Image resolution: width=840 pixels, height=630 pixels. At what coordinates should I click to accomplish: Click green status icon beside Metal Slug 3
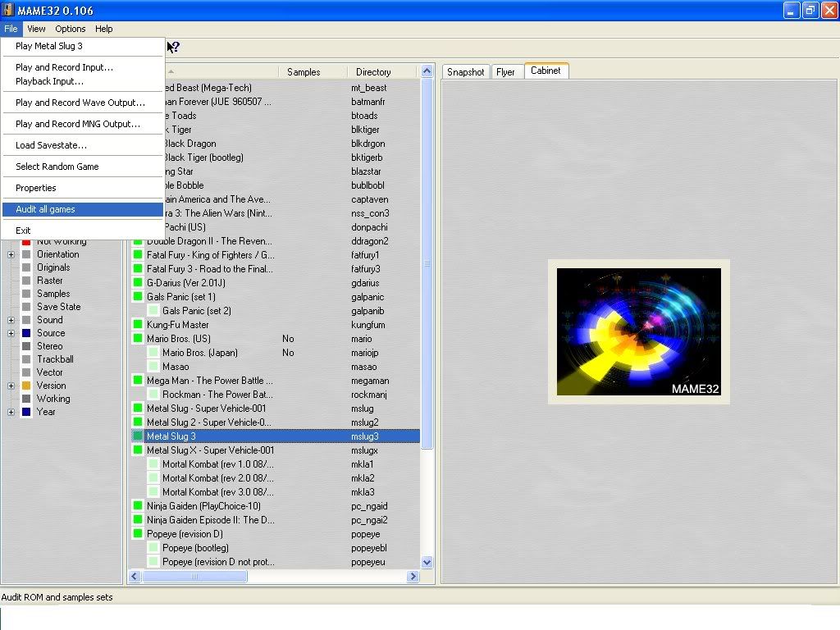(x=138, y=436)
